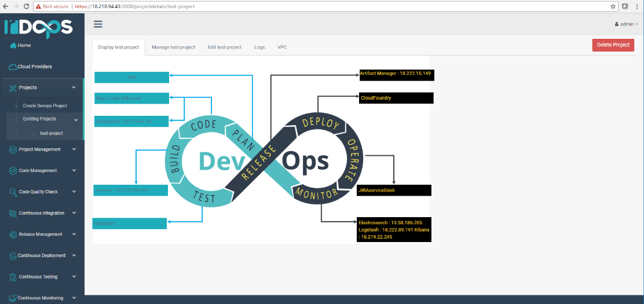Click the Continuous Testing icon
Image resolution: width=644 pixels, height=304 pixels.
coord(13,277)
